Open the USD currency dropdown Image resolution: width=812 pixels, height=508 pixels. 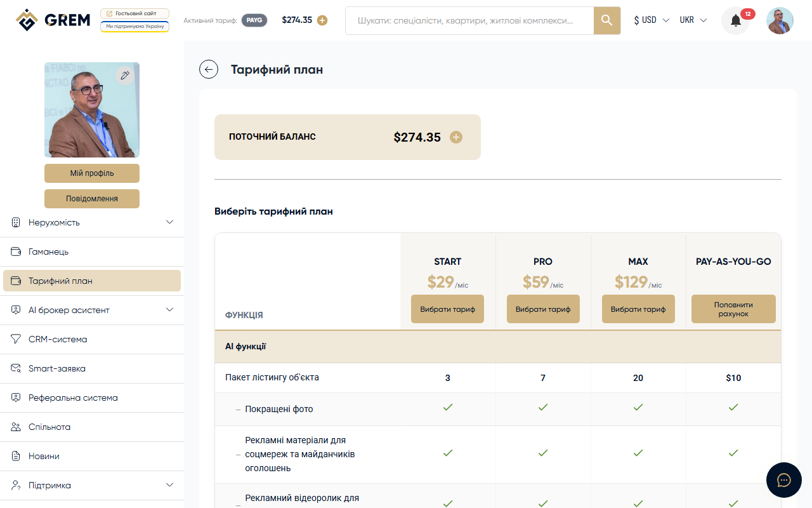coord(652,20)
